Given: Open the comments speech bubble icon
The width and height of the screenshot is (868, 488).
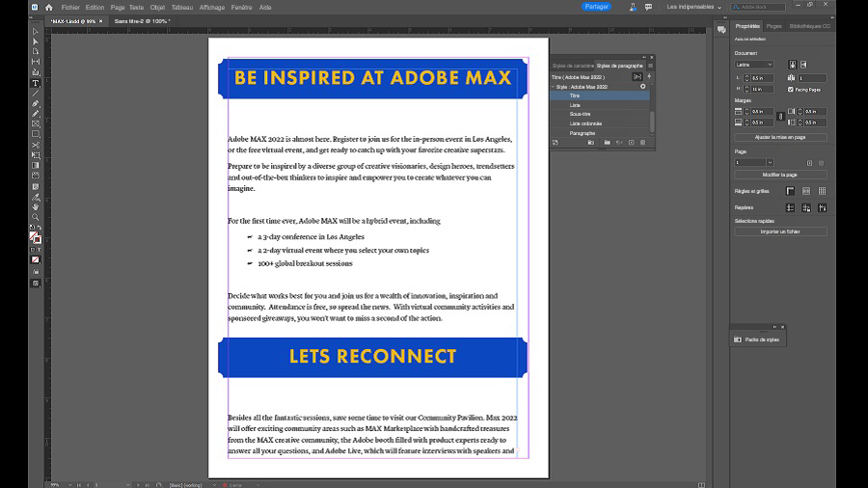Looking at the screenshot, I should [x=648, y=7].
